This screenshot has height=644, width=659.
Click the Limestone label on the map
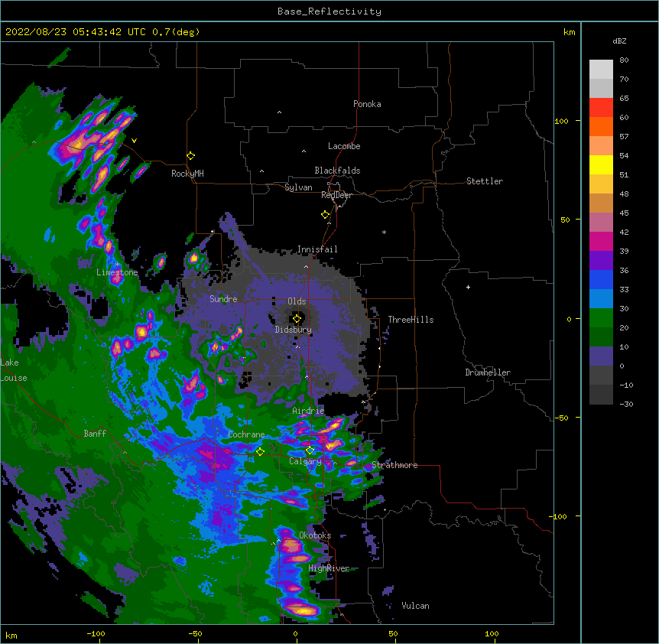coord(117,272)
